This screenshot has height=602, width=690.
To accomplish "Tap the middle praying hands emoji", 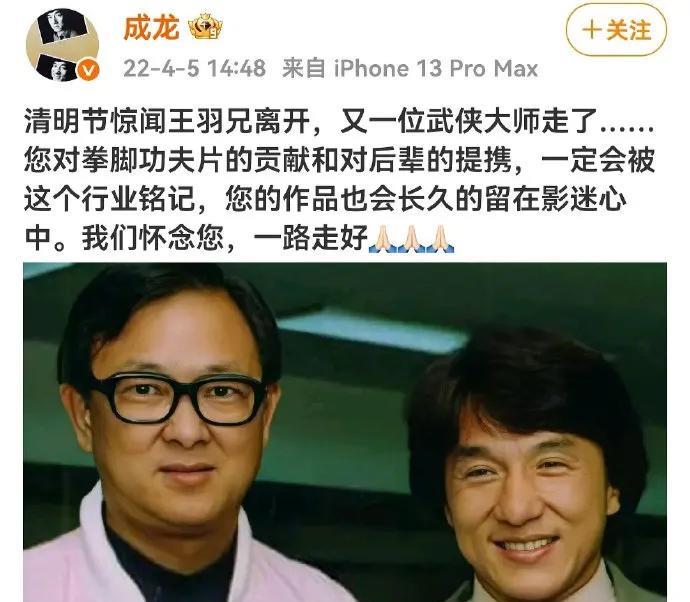I will click(x=411, y=239).
